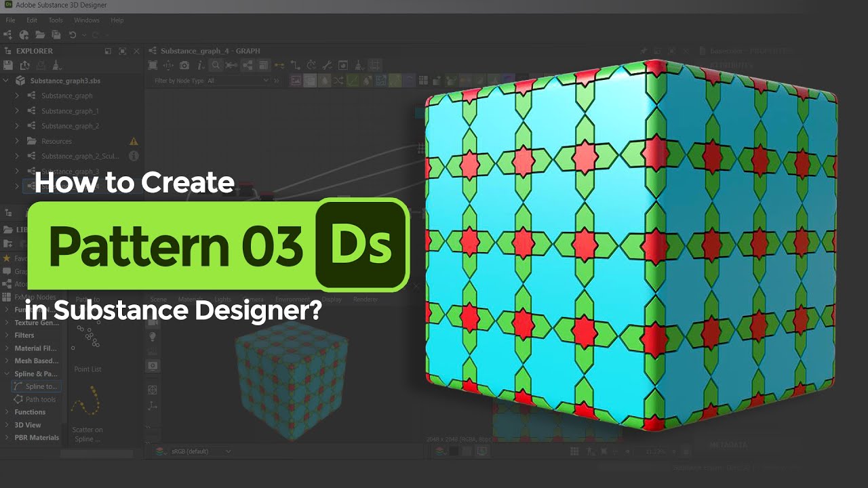Screen dimensions: 868x488
Task: Add a Channel Shuffle node from node bar
Action: coord(338,80)
